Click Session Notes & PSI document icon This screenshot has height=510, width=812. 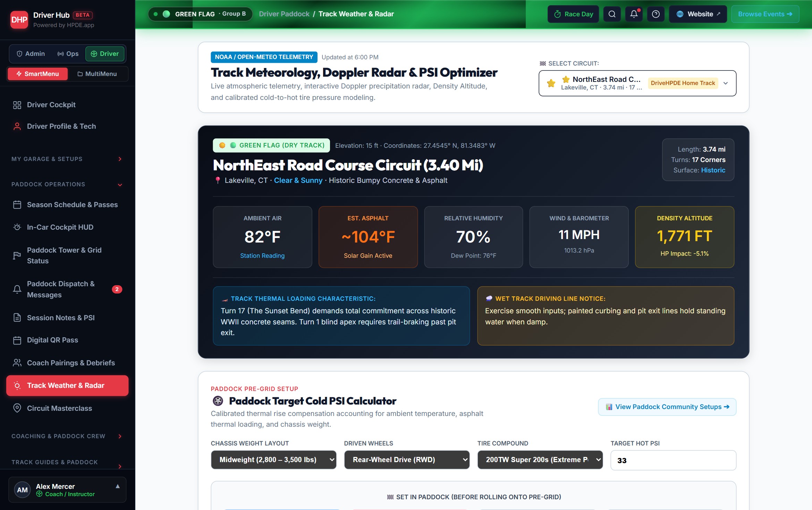(x=17, y=318)
